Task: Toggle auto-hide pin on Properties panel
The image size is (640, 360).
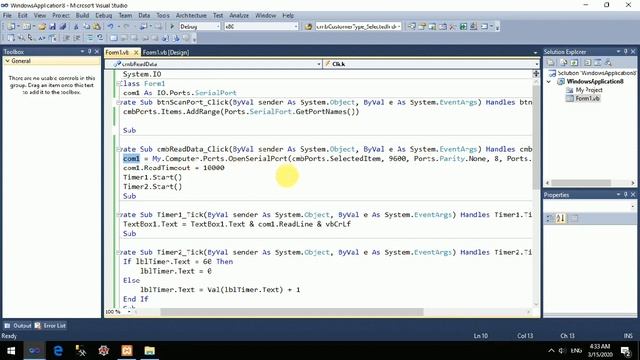Action: tap(625, 195)
